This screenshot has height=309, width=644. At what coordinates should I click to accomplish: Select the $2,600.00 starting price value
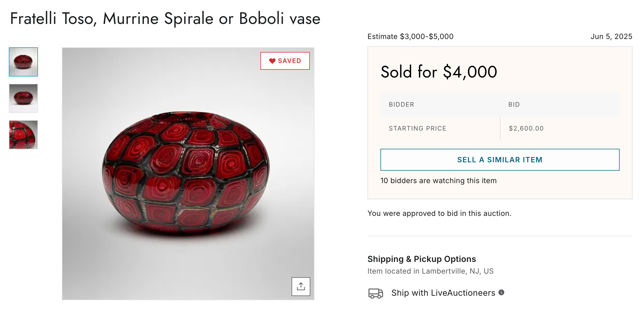526,128
